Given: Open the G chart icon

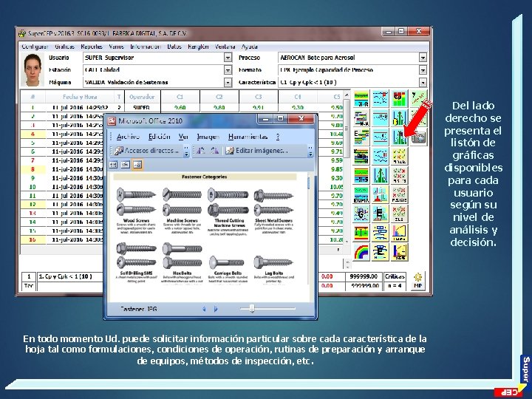Looking at the screenshot, I should pos(361,214).
